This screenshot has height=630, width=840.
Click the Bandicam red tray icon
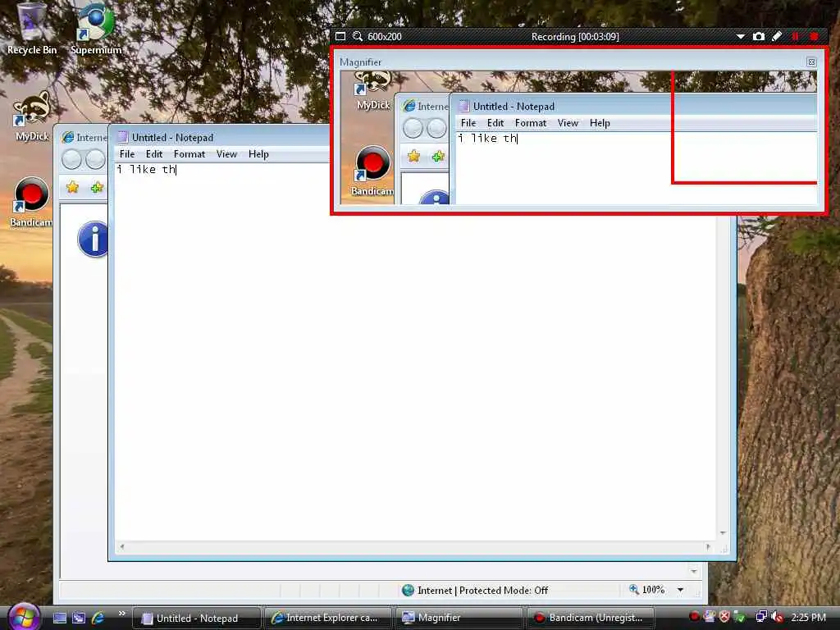click(x=694, y=617)
